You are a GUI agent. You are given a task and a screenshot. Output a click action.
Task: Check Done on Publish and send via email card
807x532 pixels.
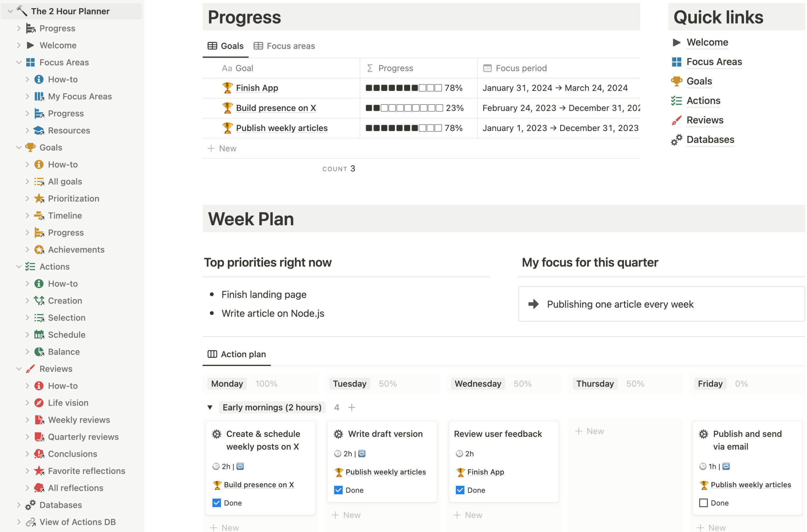[x=703, y=503]
